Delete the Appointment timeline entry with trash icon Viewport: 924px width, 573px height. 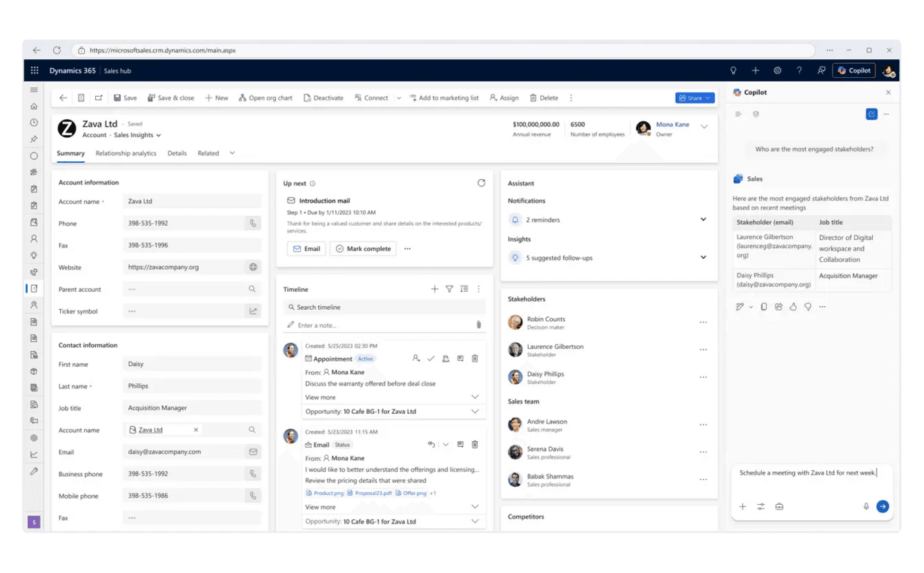pos(475,358)
